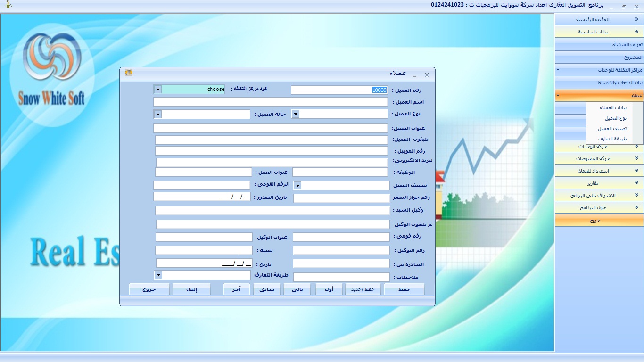Open the نوع العميل dropdown arrow

296,114
